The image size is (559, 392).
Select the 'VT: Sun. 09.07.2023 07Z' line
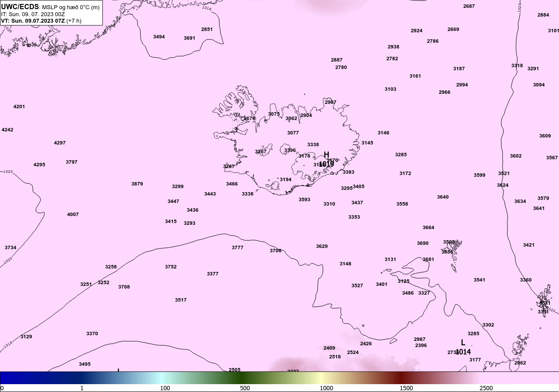33,21
